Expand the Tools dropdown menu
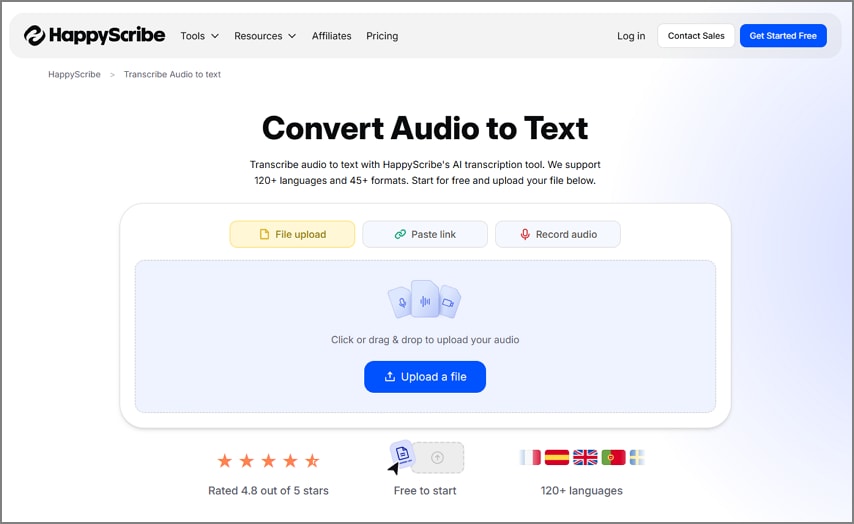The image size is (854, 524). tap(199, 36)
